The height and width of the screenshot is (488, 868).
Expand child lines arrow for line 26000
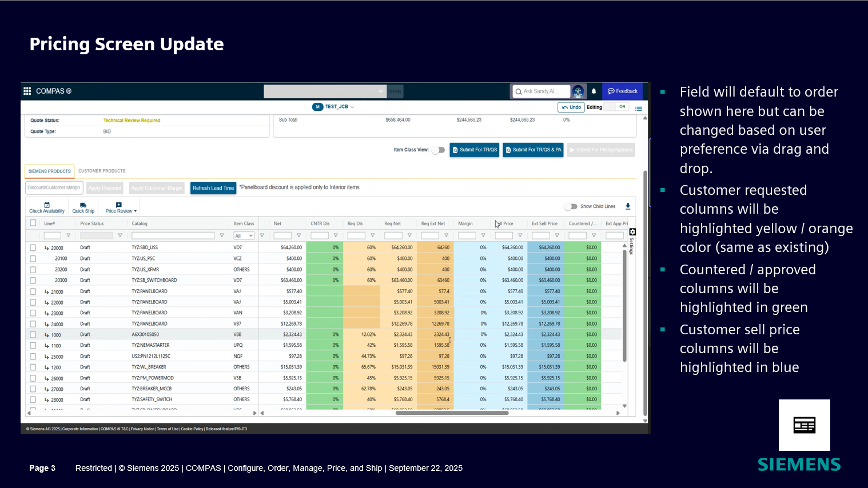coord(47,378)
